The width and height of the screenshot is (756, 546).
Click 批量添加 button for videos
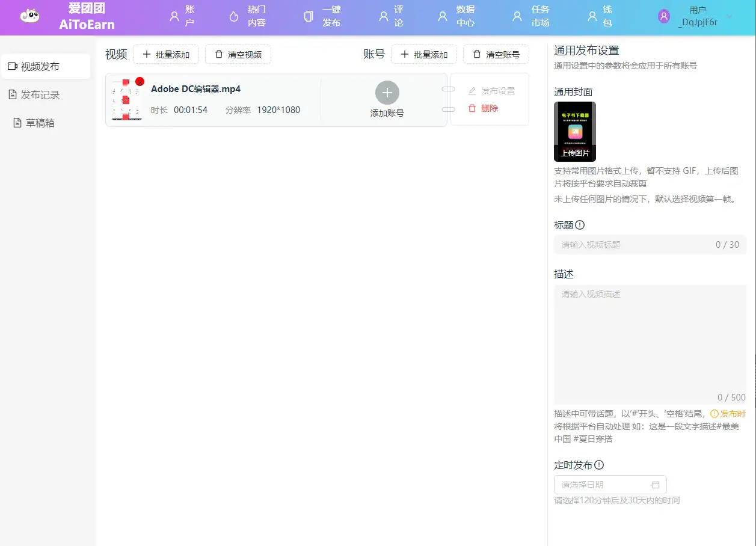tap(166, 55)
